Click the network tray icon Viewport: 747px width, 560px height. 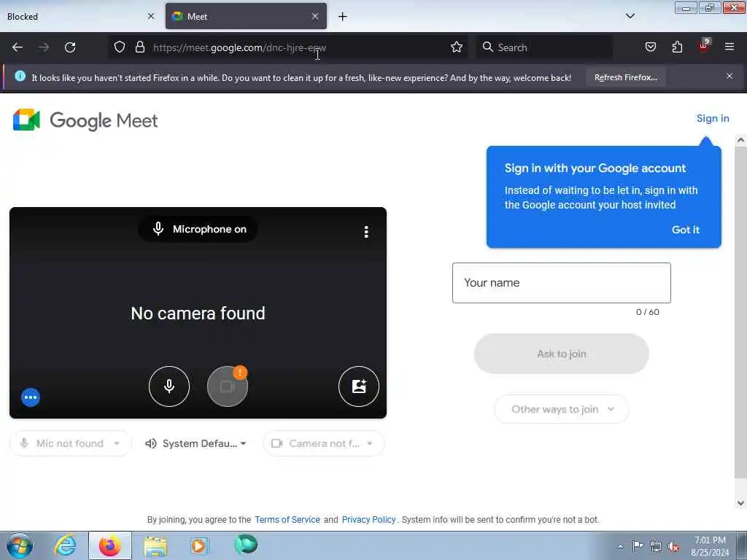tap(656, 546)
